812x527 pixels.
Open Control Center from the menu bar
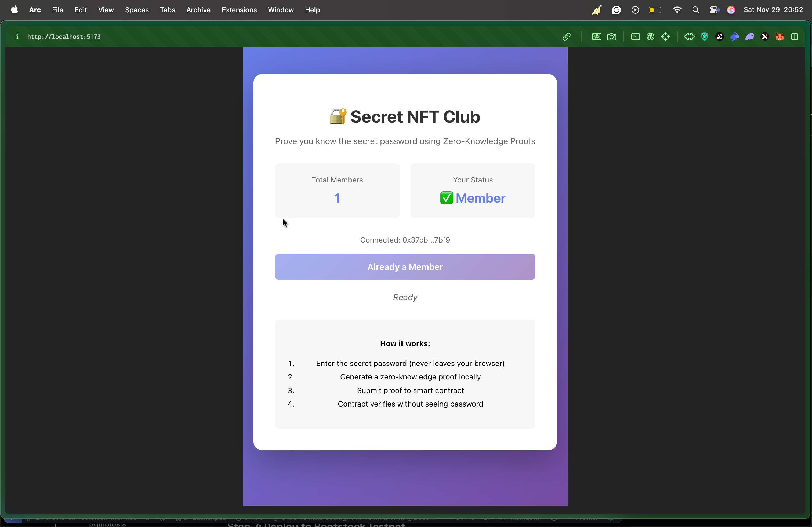point(714,10)
